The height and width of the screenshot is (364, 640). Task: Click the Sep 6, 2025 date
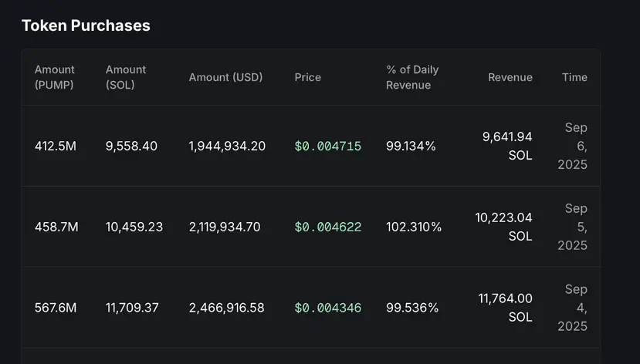tap(573, 146)
